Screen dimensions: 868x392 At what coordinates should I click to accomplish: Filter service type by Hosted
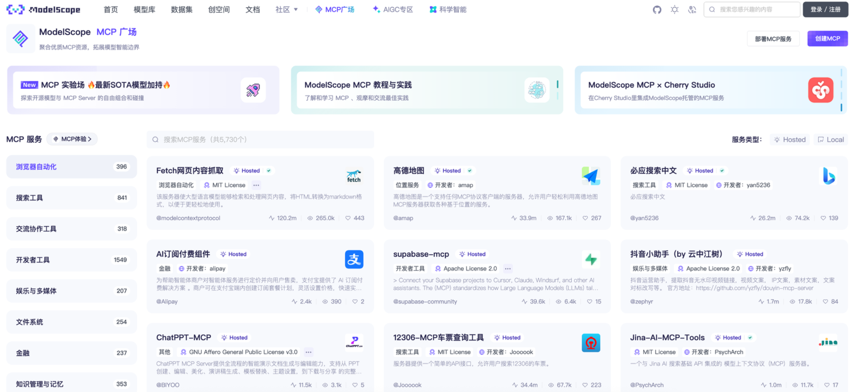point(790,140)
